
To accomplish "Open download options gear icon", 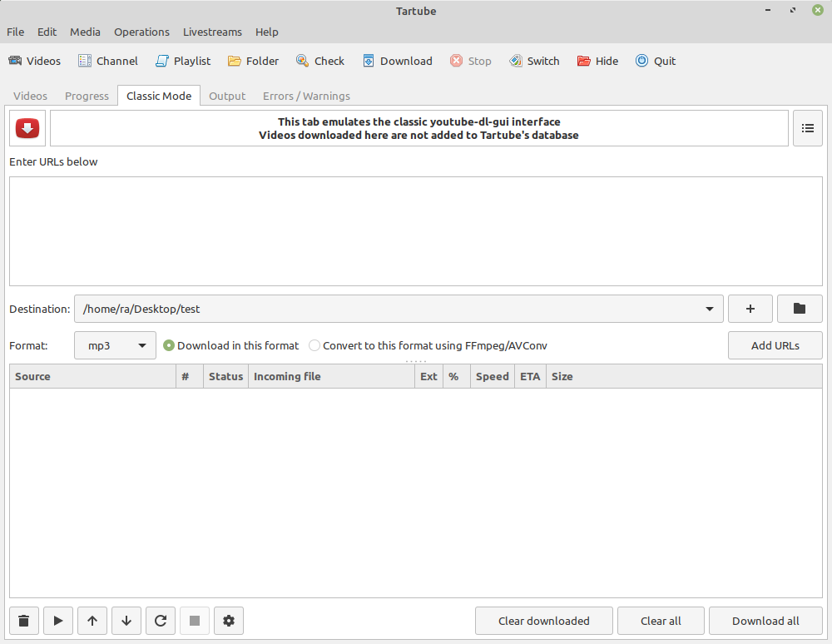I will pyautogui.click(x=229, y=621).
